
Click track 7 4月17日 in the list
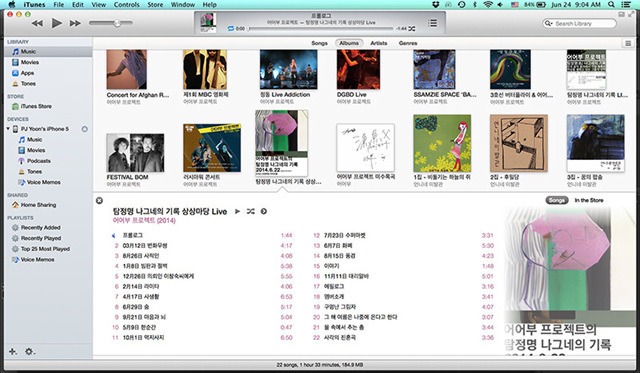(202, 297)
